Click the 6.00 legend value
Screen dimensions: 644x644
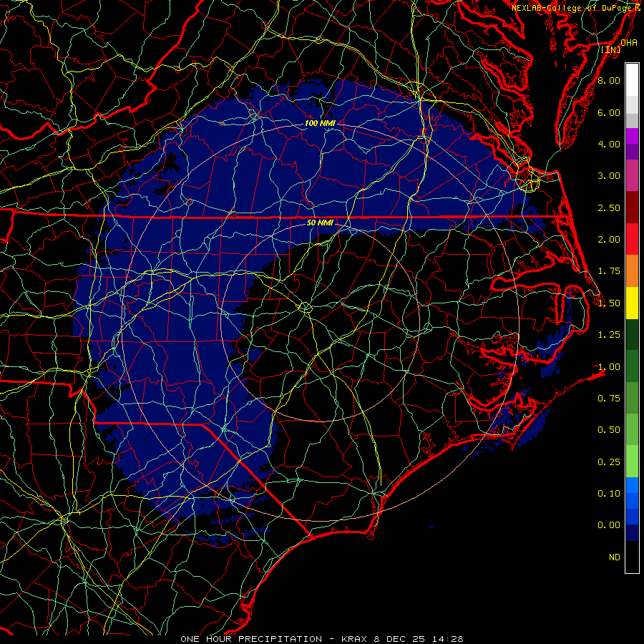609,112
